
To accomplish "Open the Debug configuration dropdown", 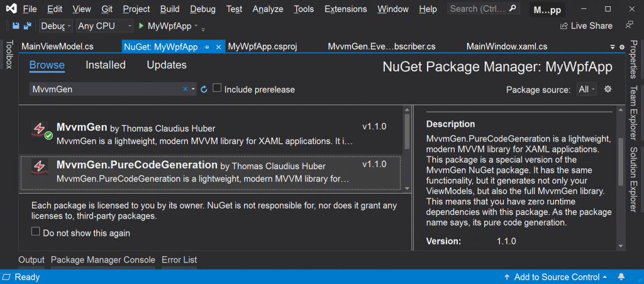I will coord(56,26).
